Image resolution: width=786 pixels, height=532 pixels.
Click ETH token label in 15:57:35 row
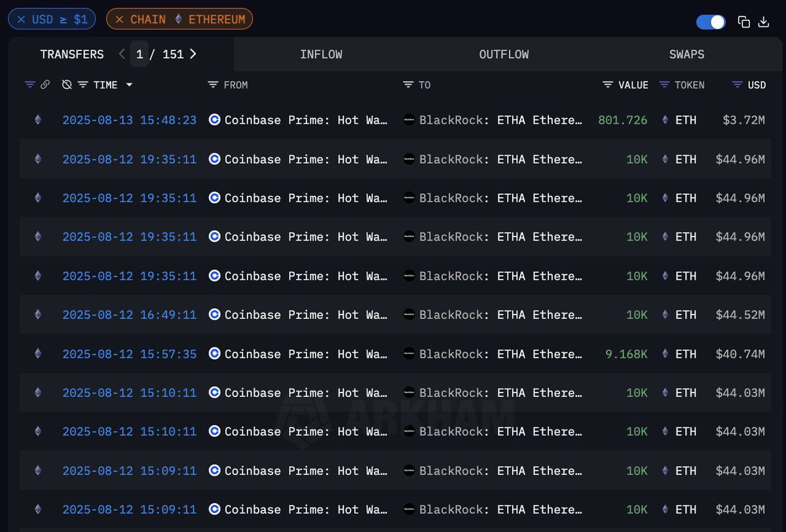[686, 354]
